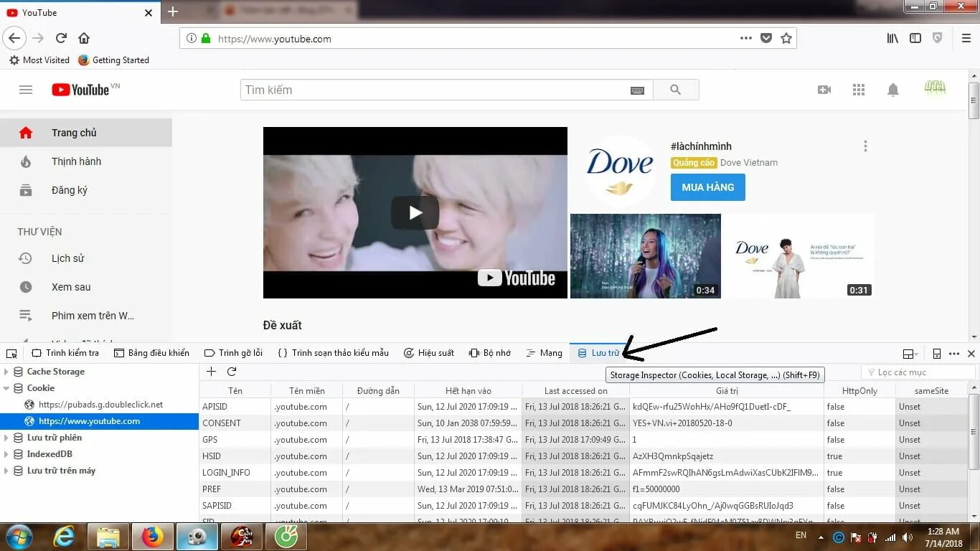This screenshot has height=551, width=980.
Task: Open Đăng ký subscriptions page
Action: point(86,190)
